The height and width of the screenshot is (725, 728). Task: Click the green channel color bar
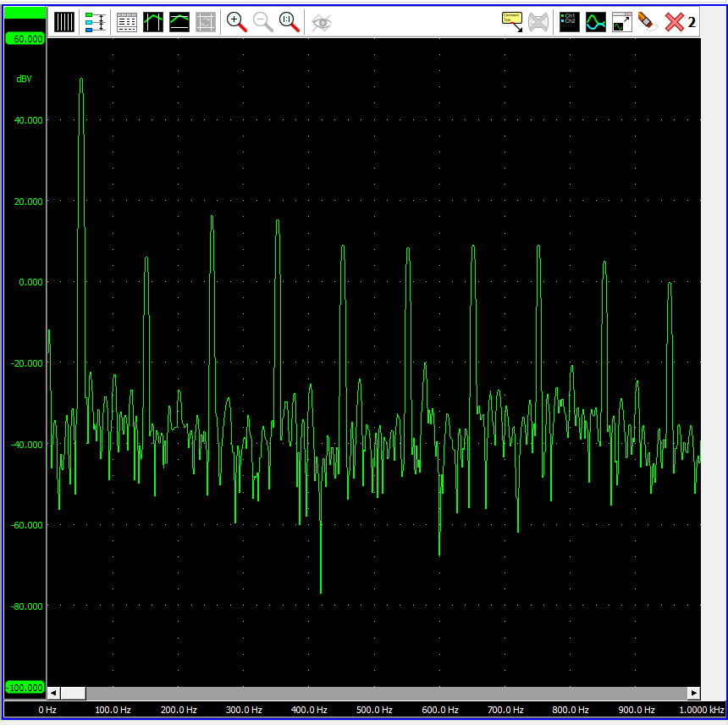pos(25,13)
